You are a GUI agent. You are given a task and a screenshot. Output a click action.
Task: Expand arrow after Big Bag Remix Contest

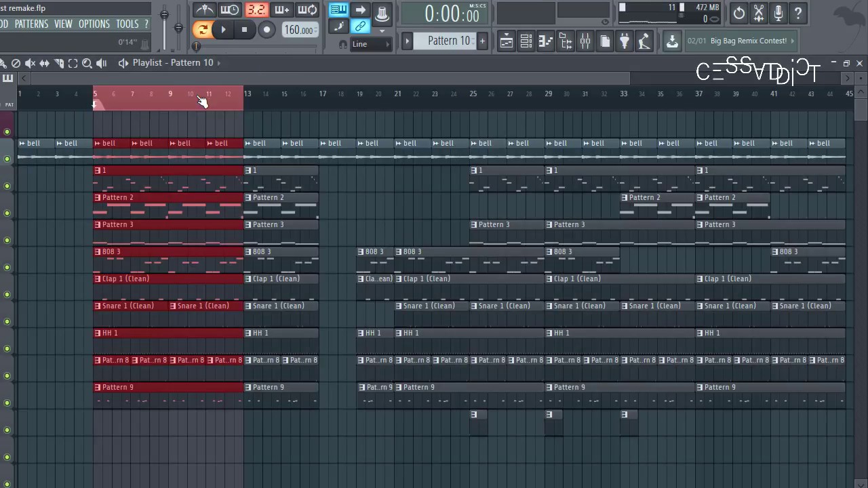pyautogui.click(x=793, y=41)
